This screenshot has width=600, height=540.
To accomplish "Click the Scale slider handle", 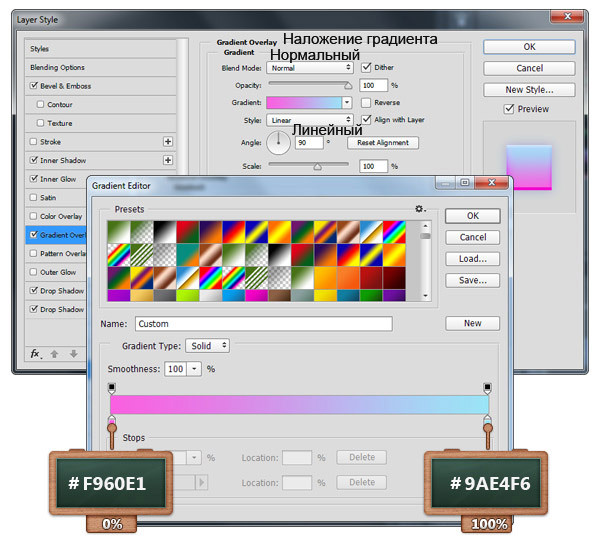I will pyautogui.click(x=317, y=167).
